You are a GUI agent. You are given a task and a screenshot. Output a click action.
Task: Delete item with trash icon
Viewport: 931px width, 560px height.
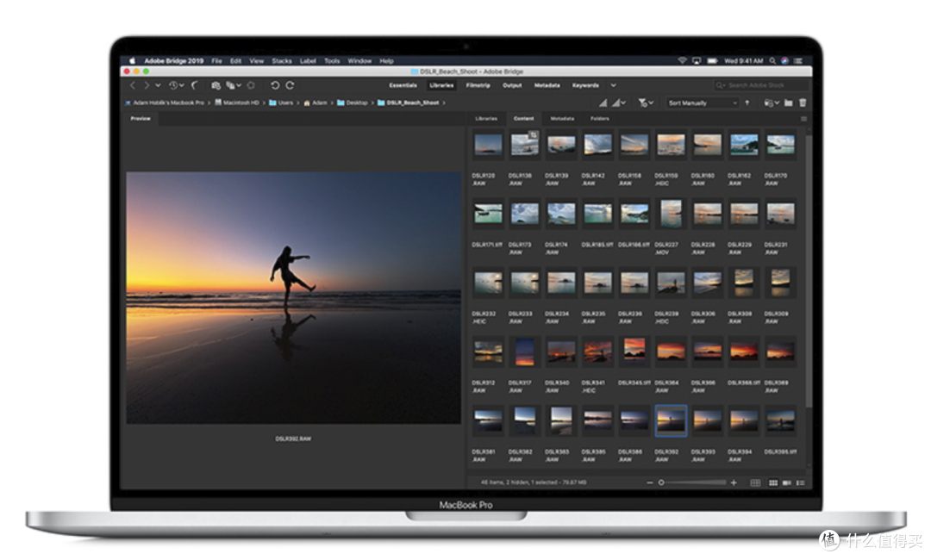[803, 103]
